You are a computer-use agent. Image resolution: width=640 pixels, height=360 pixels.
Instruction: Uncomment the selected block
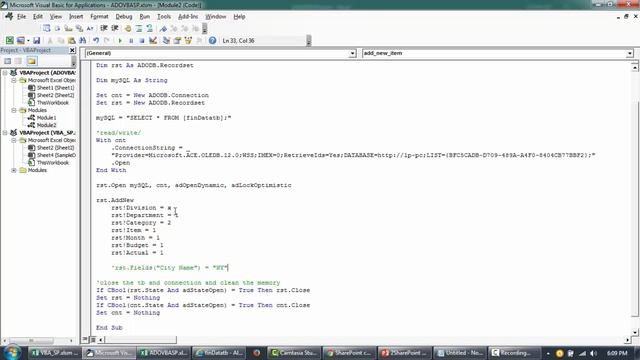[149, 28]
